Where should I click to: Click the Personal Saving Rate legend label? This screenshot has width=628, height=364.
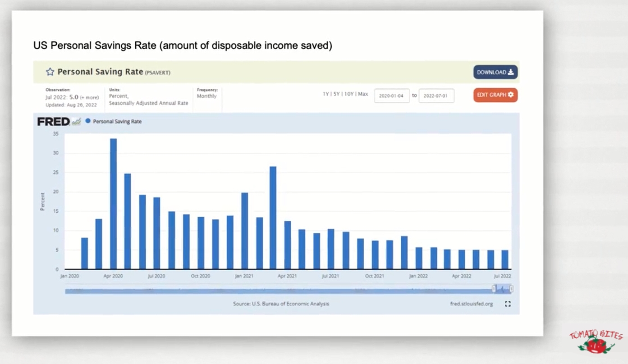(117, 122)
